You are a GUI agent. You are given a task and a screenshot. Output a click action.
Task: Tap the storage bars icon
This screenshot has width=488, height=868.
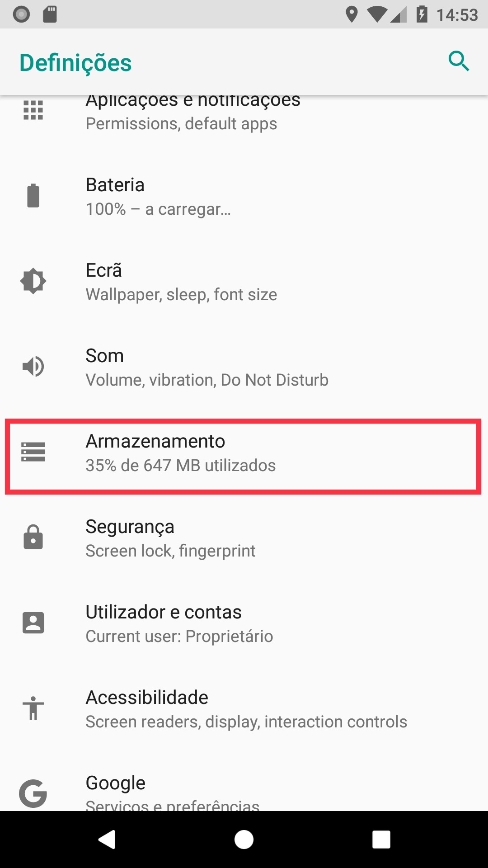coord(33,452)
